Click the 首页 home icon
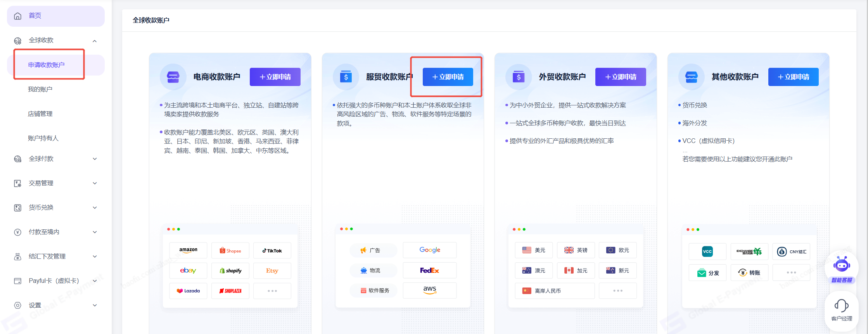This screenshot has height=334, width=868. click(18, 16)
